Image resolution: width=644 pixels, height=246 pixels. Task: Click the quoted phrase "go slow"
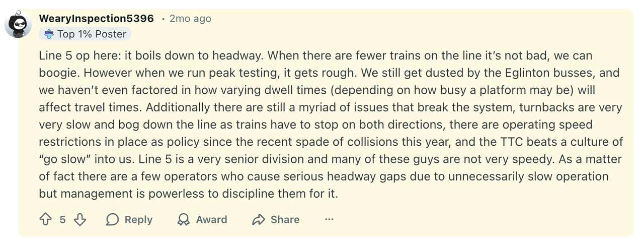coord(66,159)
